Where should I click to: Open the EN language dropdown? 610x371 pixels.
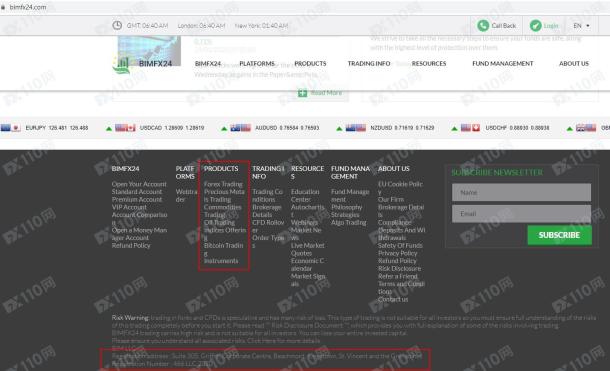click(581, 26)
